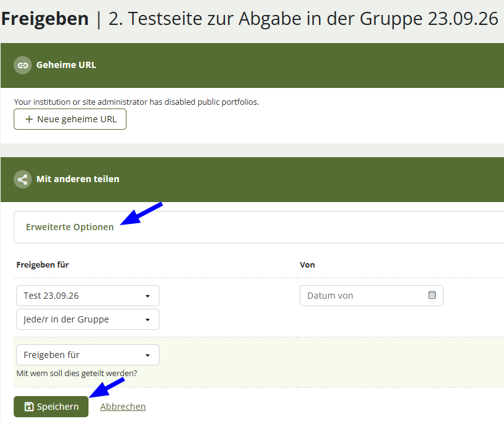
Task: Click the title '2. Testseite zur Abgabe in der Gruppe 23.09.26'
Action: (x=303, y=19)
